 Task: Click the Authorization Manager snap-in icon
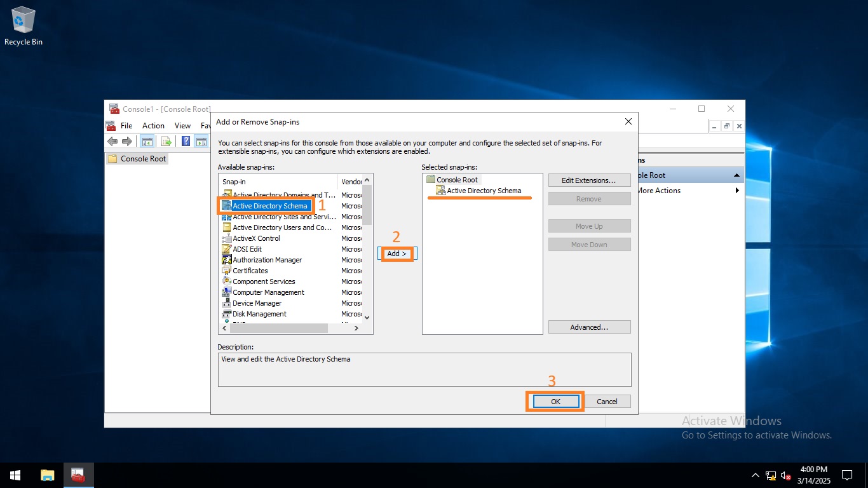(227, 260)
